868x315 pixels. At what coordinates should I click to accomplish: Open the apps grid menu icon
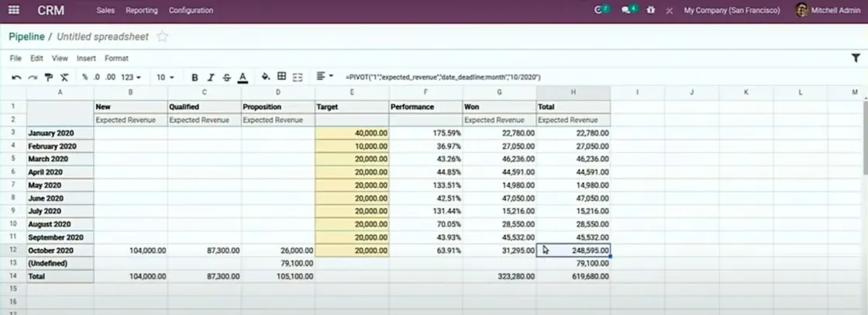pyautogui.click(x=14, y=10)
